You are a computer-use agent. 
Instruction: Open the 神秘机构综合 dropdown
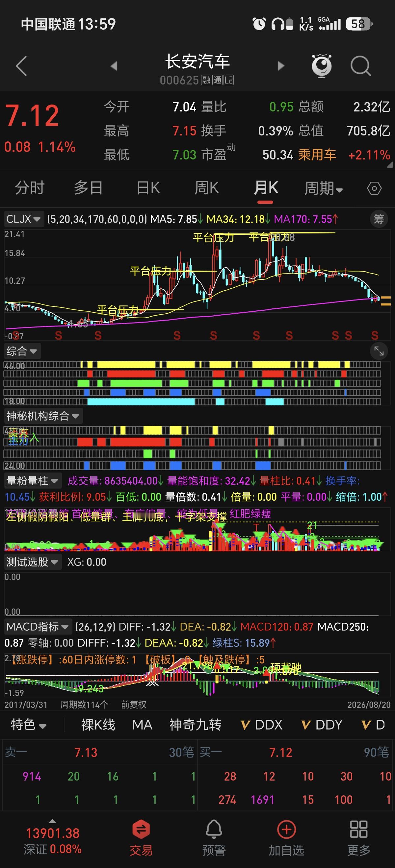pyautogui.click(x=43, y=416)
